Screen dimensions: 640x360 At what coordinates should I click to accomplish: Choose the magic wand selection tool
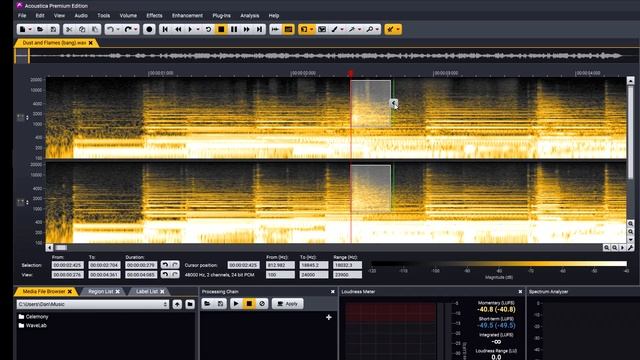[x=352, y=29]
